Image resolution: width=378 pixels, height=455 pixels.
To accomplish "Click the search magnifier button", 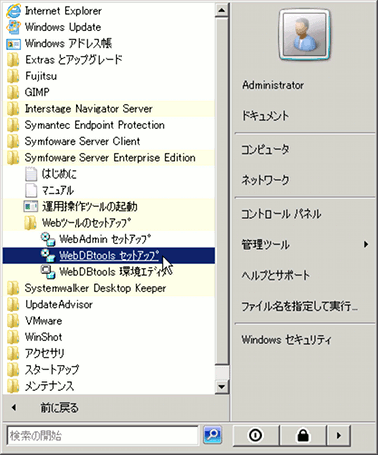I will [x=212, y=435].
